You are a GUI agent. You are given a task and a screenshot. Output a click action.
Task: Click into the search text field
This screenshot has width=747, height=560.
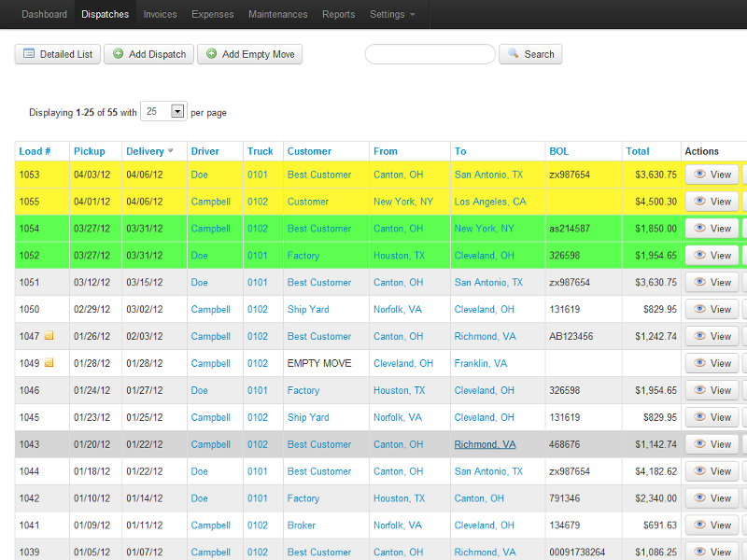pyautogui.click(x=430, y=54)
